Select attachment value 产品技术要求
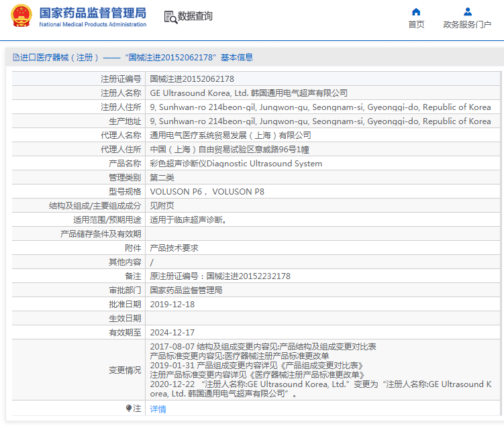The height and width of the screenshot is (428, 504). click(x=174, y=248)
